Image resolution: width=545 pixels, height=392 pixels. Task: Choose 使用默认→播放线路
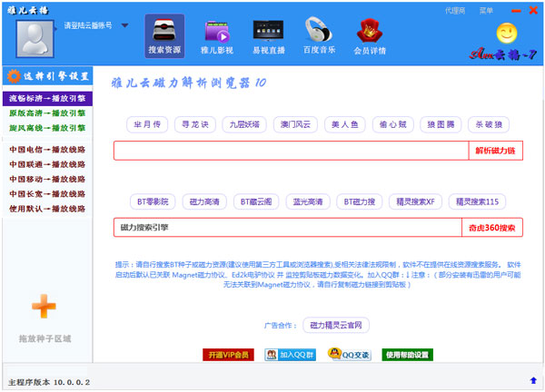47,209
